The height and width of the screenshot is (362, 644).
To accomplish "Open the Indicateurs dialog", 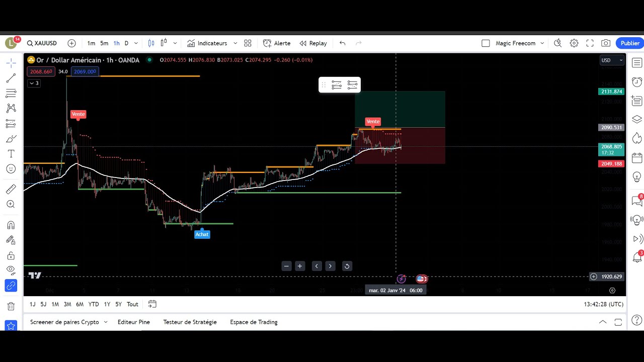I will [207, 43].
